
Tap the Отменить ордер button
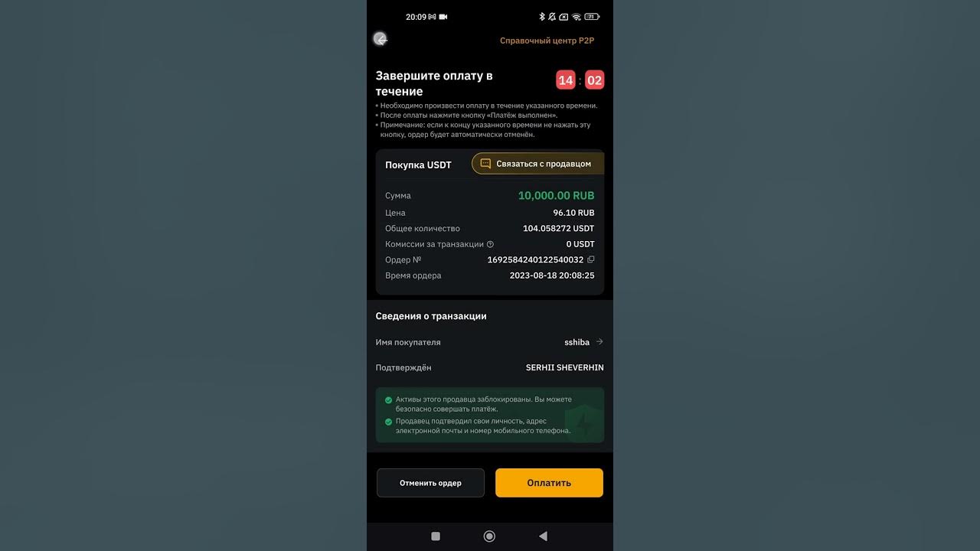pyautogui.click(x=430, y=483)
